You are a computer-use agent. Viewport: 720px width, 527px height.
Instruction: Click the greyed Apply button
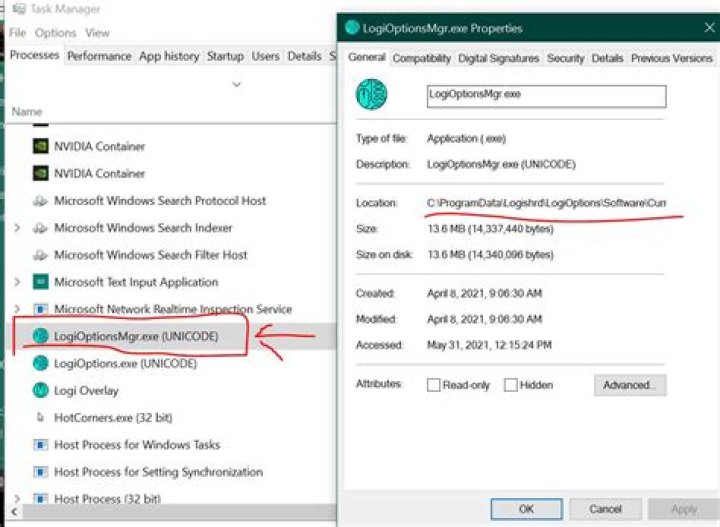click(684, 509)
